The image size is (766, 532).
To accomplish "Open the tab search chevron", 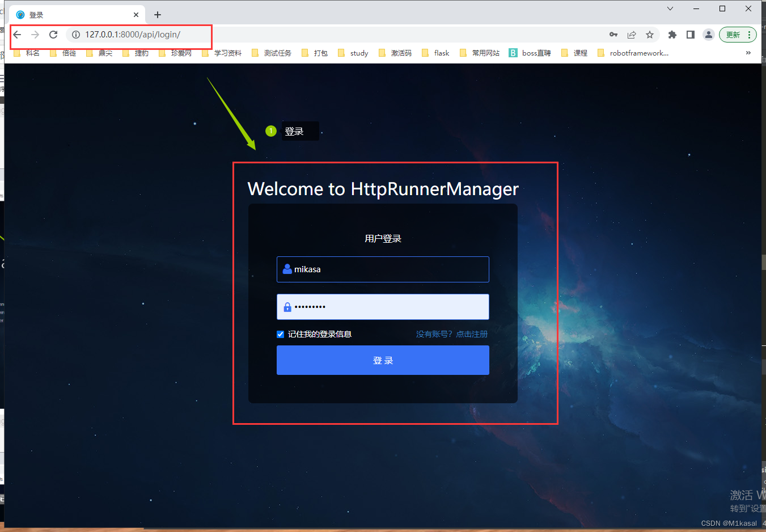I will [670, 9].
